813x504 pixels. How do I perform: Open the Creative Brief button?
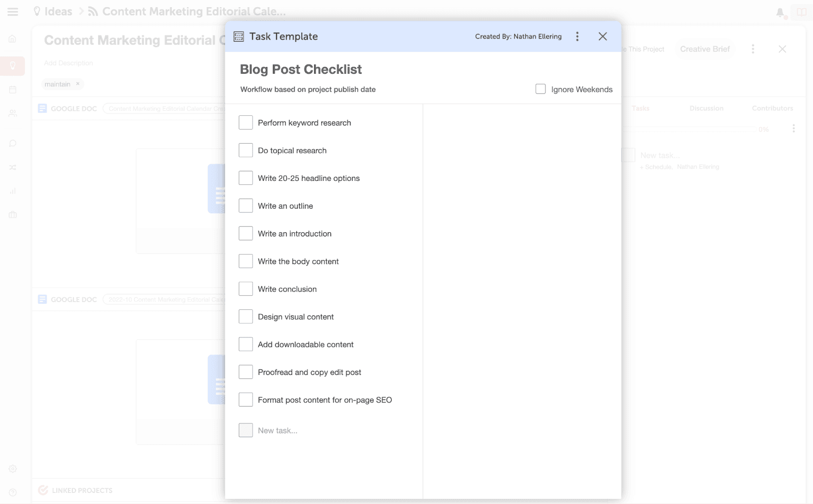[x=705, y=49]
